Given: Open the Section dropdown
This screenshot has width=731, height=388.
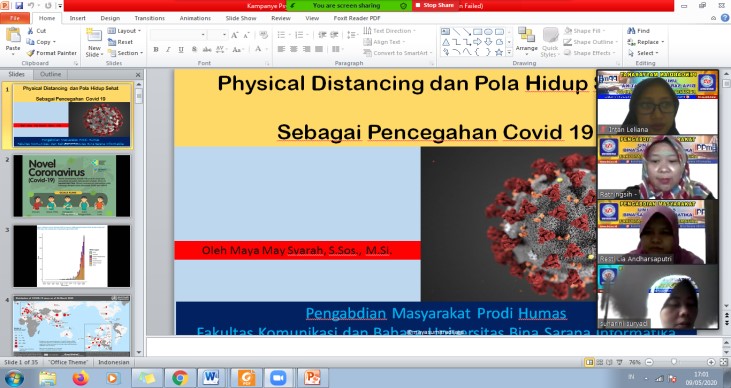Looking at the screenshot, I should (125, 53).
